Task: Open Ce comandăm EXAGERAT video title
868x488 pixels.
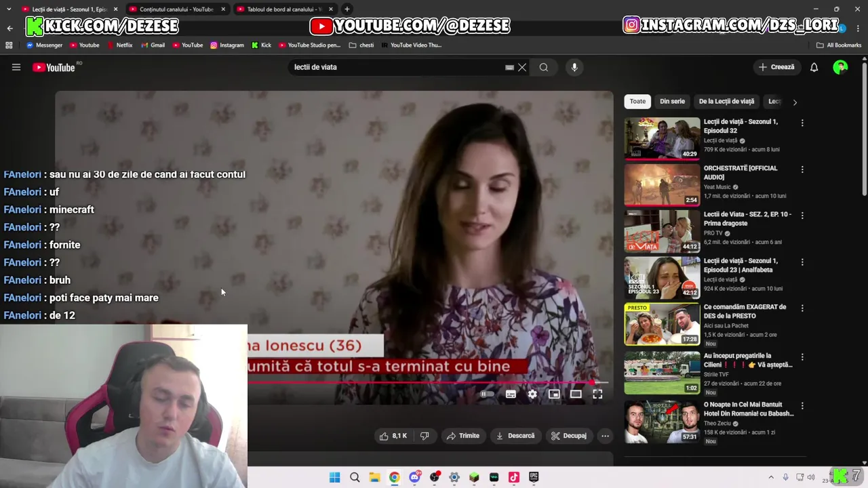Action: point(745,311)
